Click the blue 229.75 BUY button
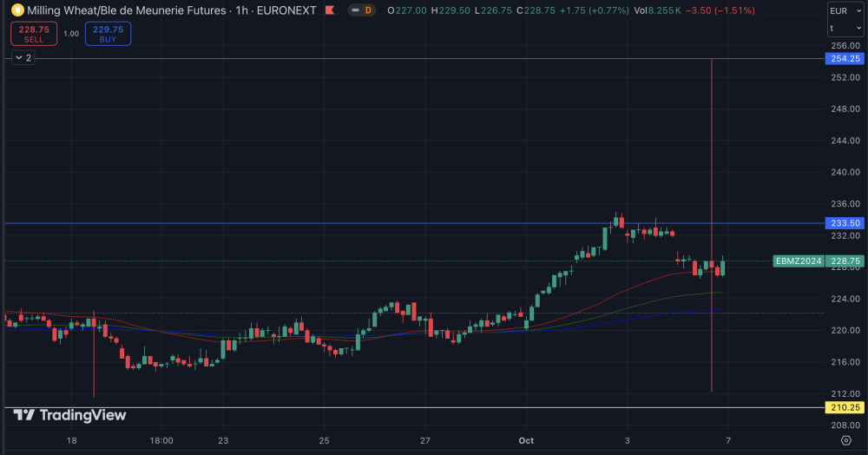The image size is (868, 455). (x=108, y=34)
